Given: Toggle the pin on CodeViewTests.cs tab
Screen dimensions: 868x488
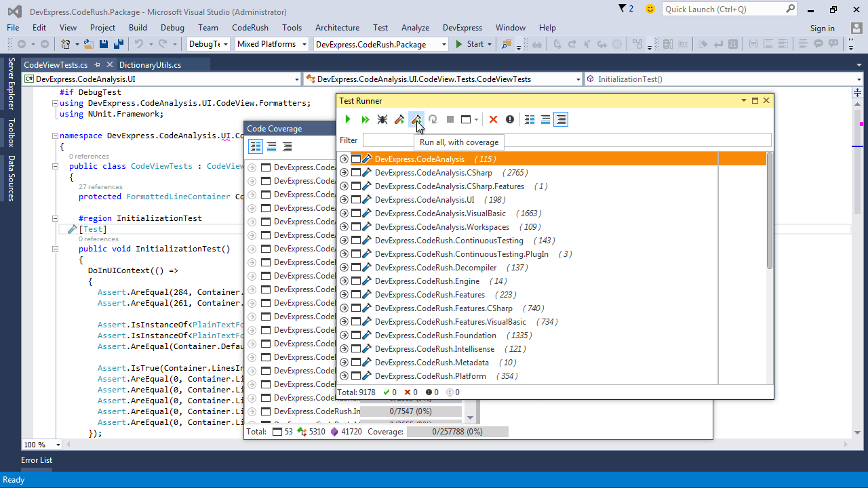Looking at the screenshot, I should tap(98, 65).
